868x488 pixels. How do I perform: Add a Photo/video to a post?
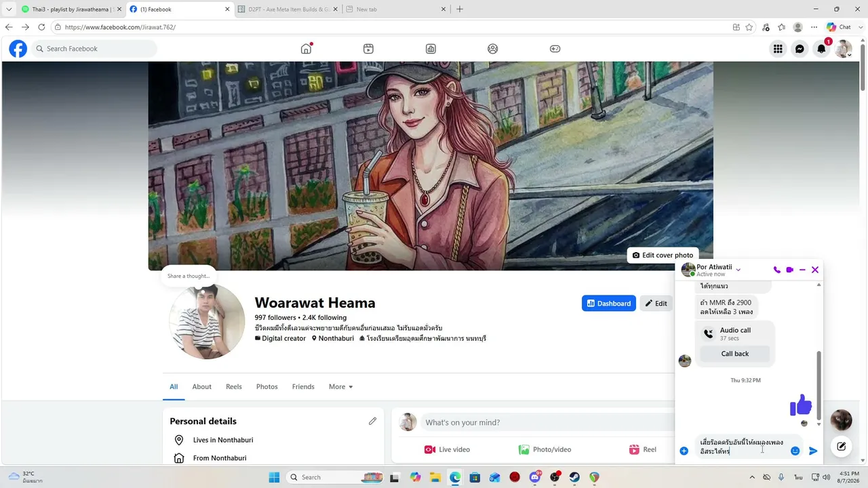[545, 449]
